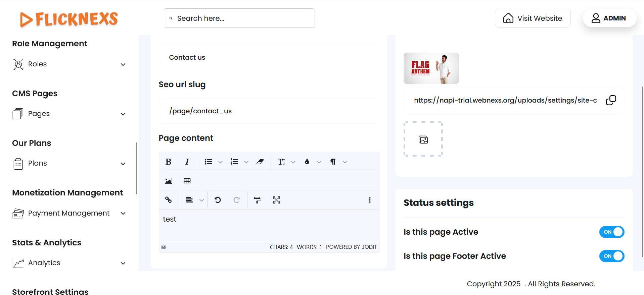Click the eraser clear formatting icon
This screenshot has width=644, height=295.
[260, 162]
